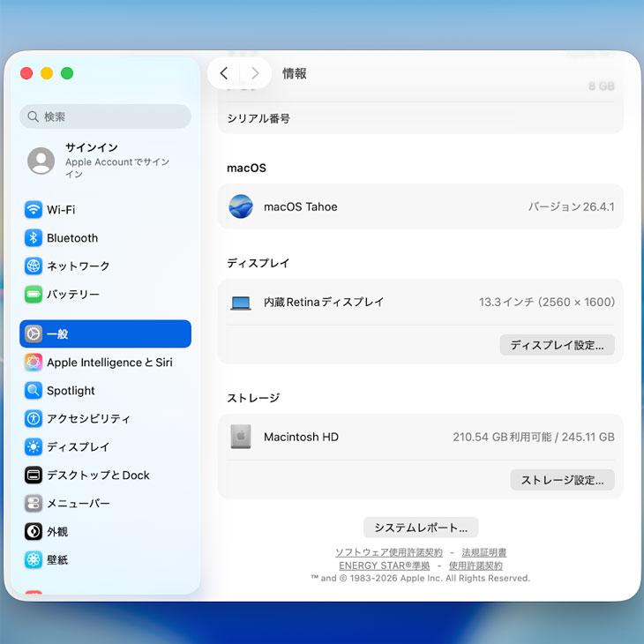Select Spotlight in the sidebar
Viewport: 644px width, 644px height.
click(x=106, y=391)
